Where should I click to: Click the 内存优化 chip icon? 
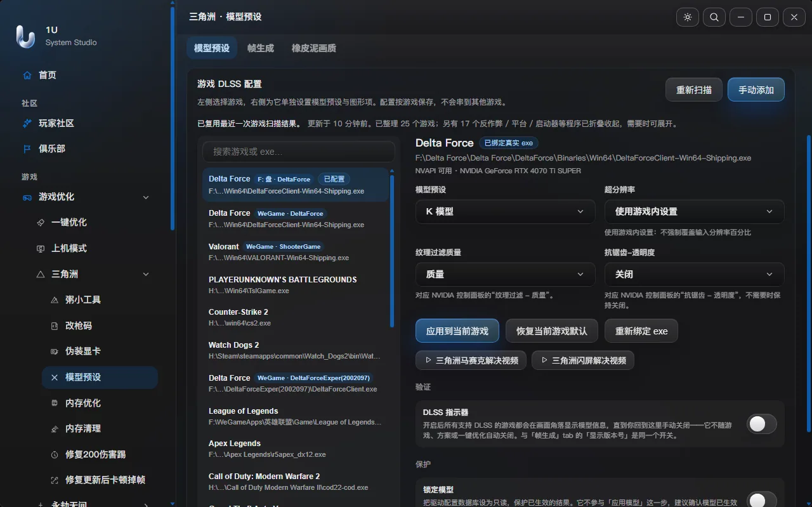54,403
